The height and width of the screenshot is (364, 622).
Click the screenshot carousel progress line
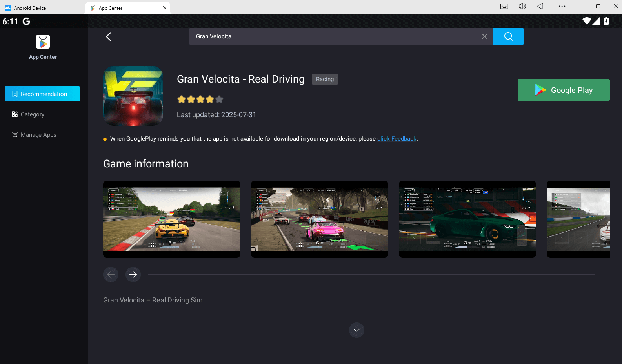coord(371,275)
